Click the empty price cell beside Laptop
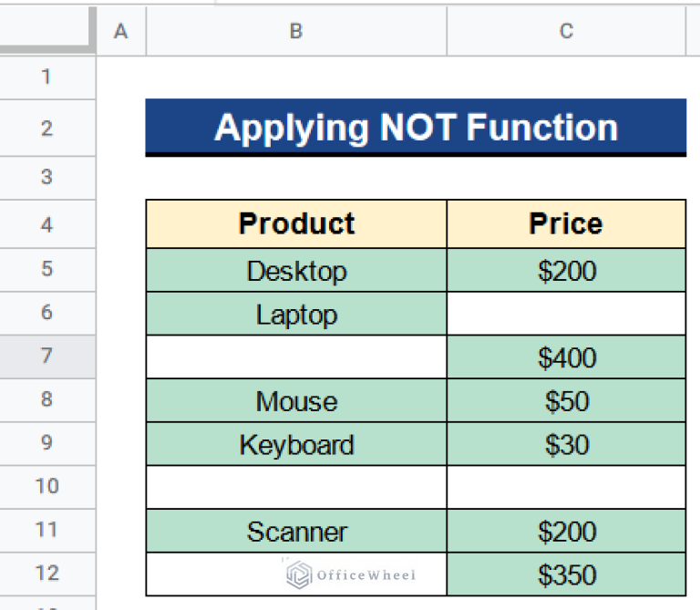 [566, 315]
